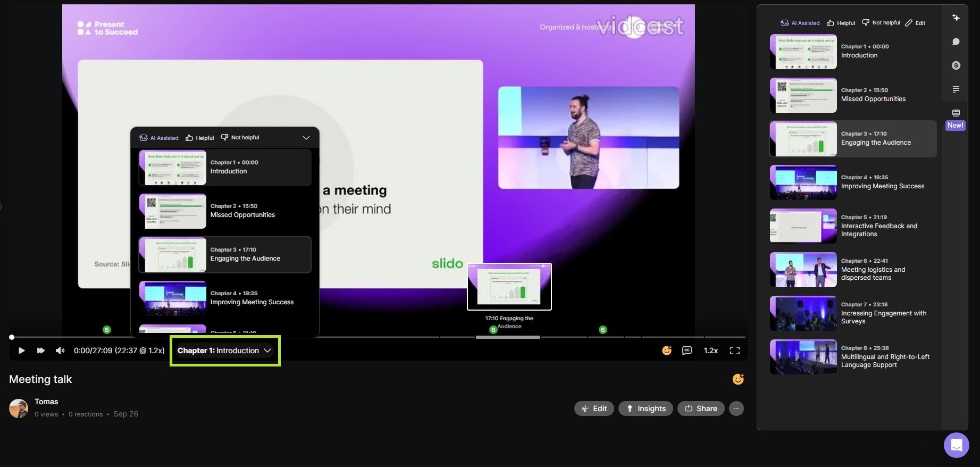The width and height of the screenshot is (980, 467).
Task: Click the Chapter 2 thumbnail in side panel
Action: tap(803, 95)
